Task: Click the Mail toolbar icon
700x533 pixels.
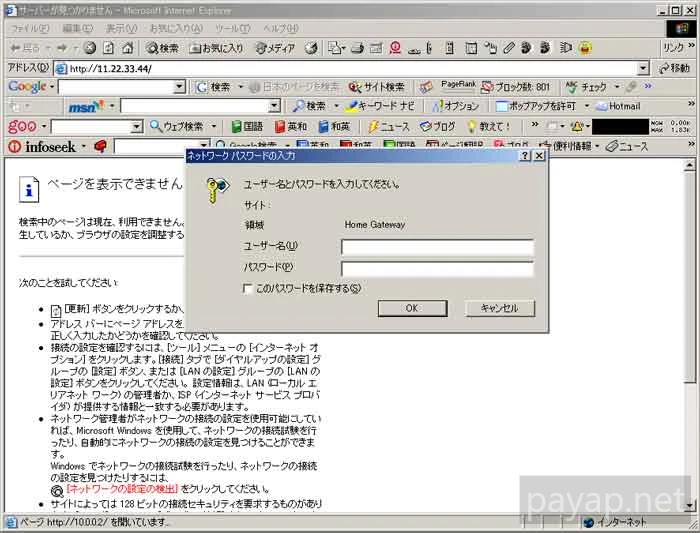Action: tap(336, 48)
